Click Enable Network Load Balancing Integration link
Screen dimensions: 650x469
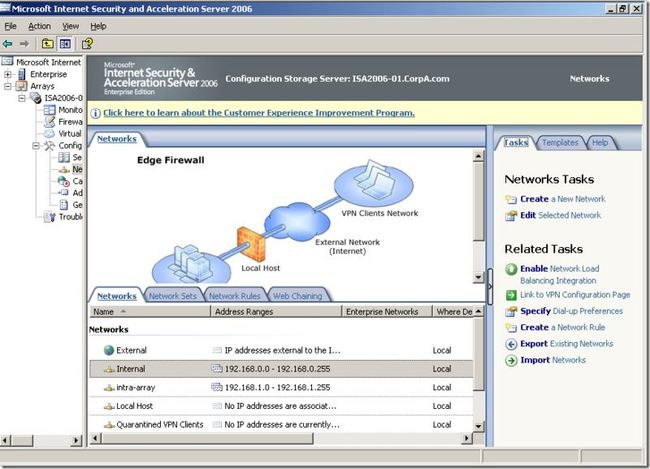pos(560,275)
